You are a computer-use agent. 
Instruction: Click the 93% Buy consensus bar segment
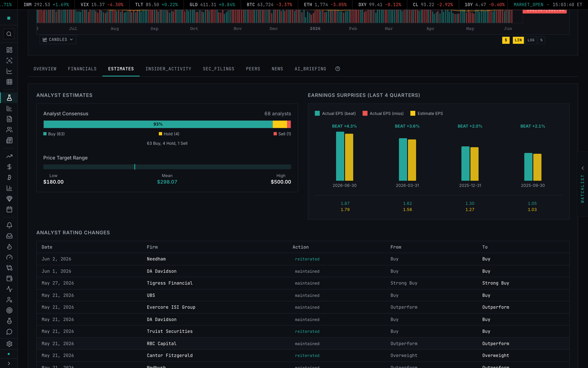pos(158,124)
